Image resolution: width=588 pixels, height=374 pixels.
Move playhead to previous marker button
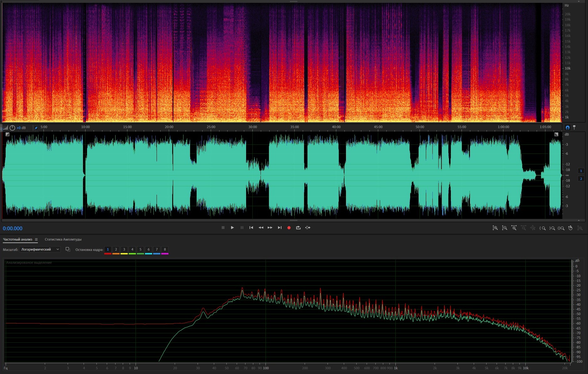tap(251, 228)
